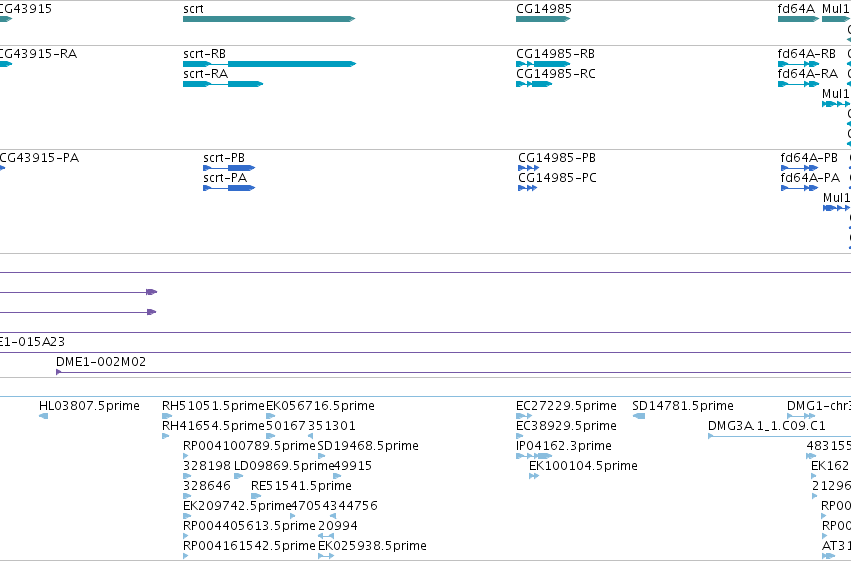
Task: Click the fd64A-RB transcript
Action: (798, 64)
